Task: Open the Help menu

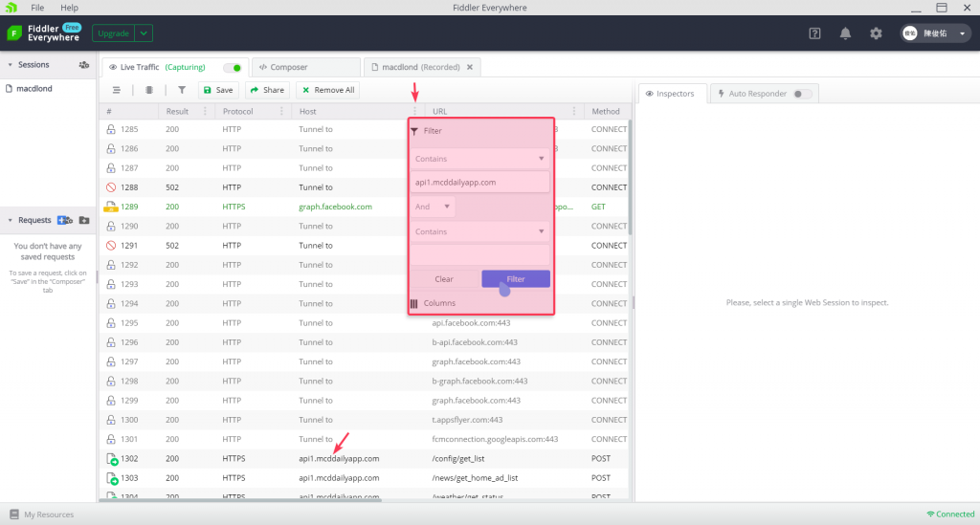Action: (x=69, y=8)
